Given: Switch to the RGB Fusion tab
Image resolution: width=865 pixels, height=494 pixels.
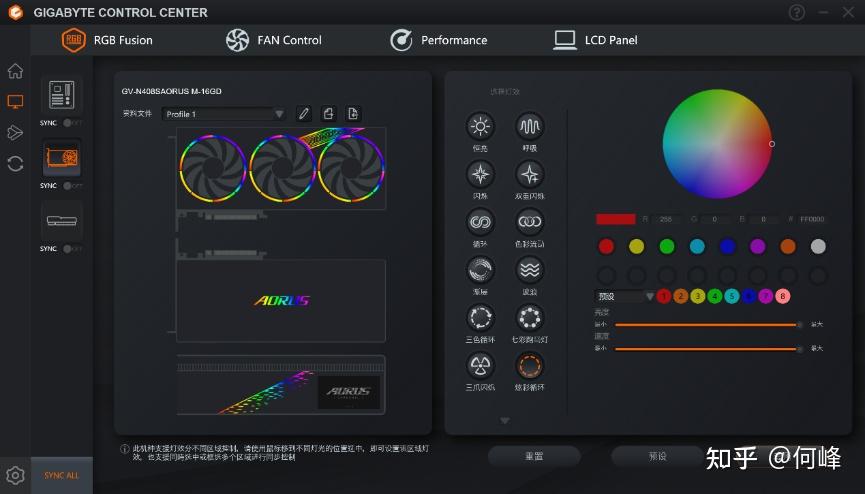Looking at the screenshot, I should click(x=107, y=40).
